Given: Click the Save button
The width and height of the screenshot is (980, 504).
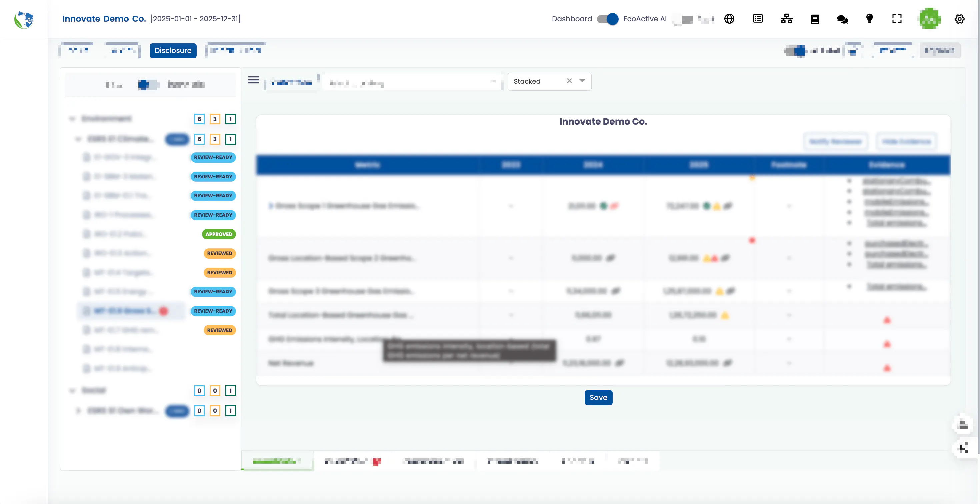Looking at the screenshot, I should pos(598,397).
